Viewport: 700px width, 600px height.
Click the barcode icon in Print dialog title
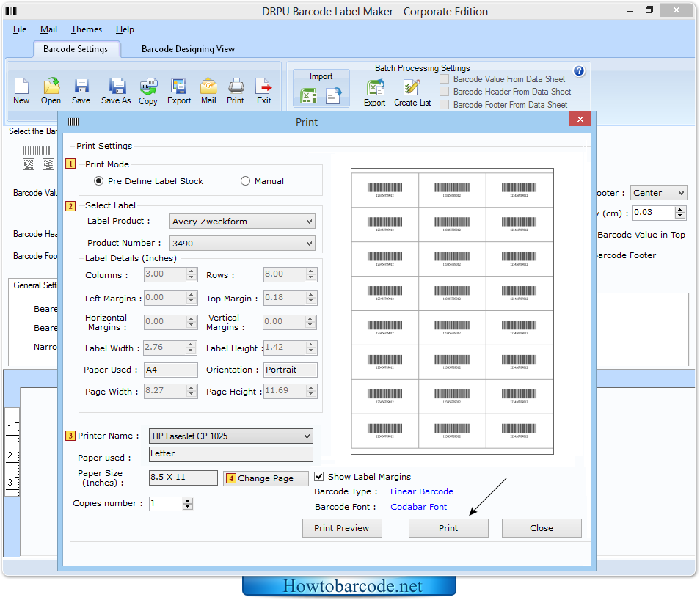pyautogui.click(x=73, y=122)
